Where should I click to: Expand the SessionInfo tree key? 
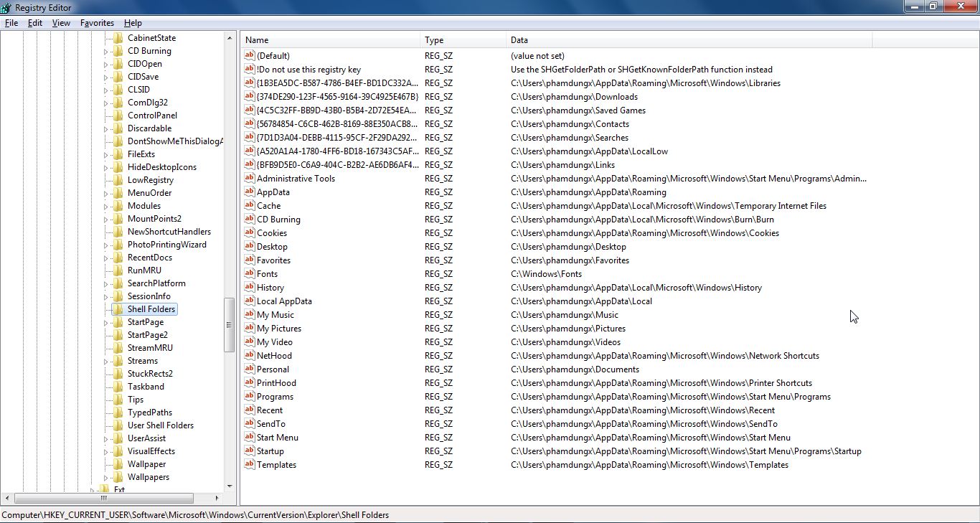(106, 297)
